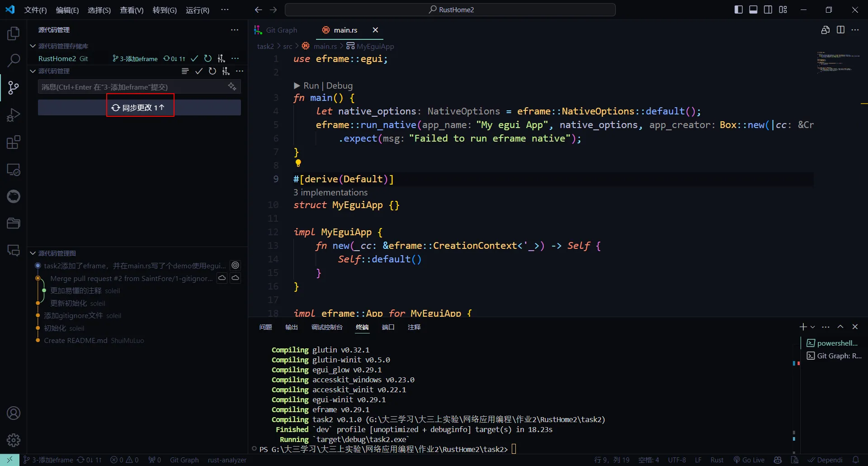Toggle the secondary side bar
868x466 pixels.
pos(769,9)
